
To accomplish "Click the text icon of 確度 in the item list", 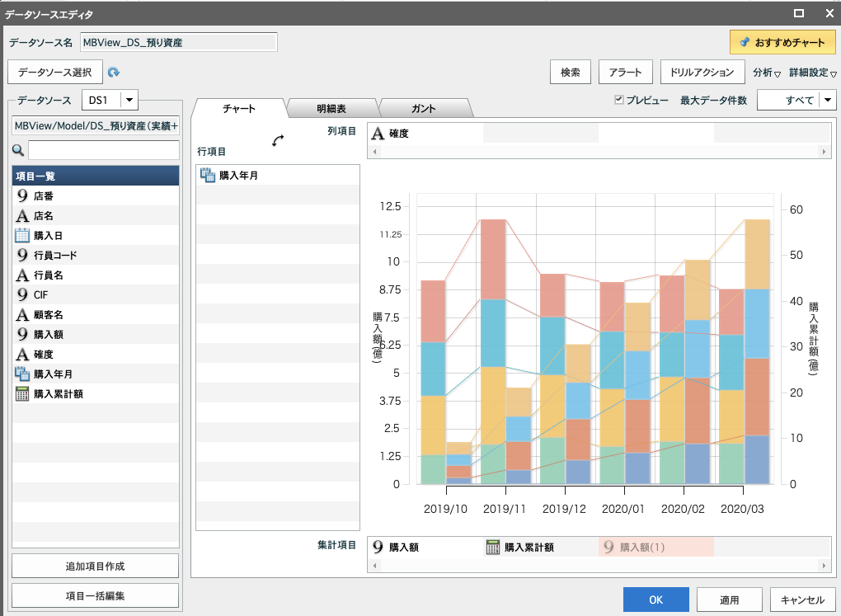I will tap(22, 355).
